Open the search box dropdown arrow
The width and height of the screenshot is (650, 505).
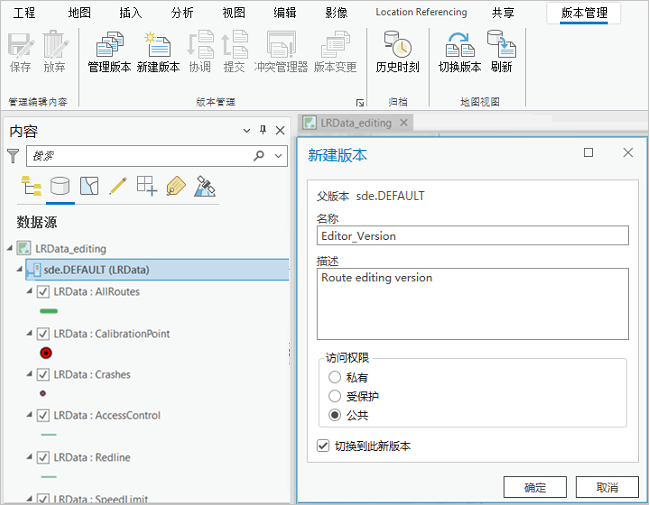(277, 156)
